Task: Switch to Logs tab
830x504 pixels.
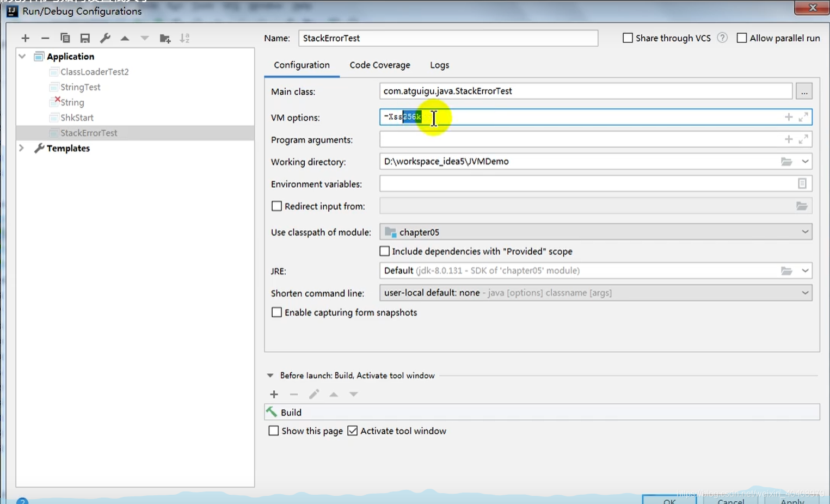Action: pyautogui.click(x=440, y=65)
